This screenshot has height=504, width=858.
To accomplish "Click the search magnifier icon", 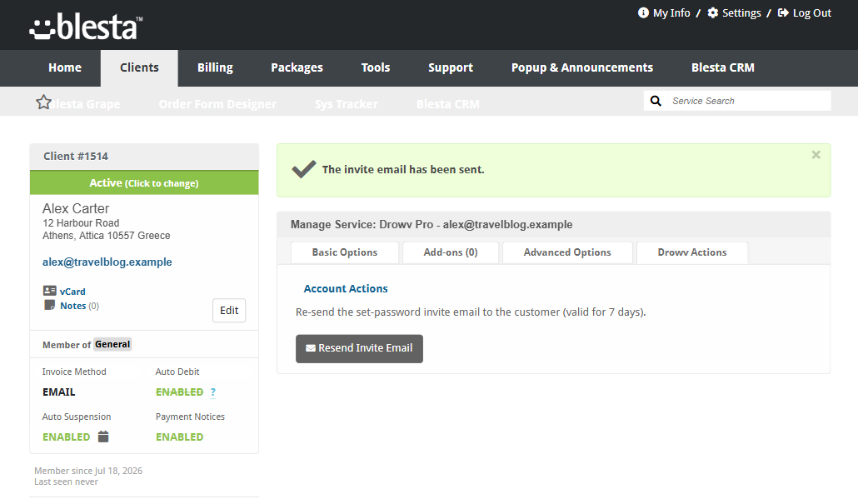I will point(656,101).
